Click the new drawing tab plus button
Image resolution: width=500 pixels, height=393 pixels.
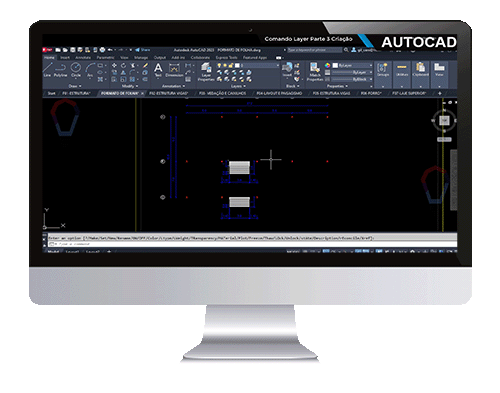[439, 93]
